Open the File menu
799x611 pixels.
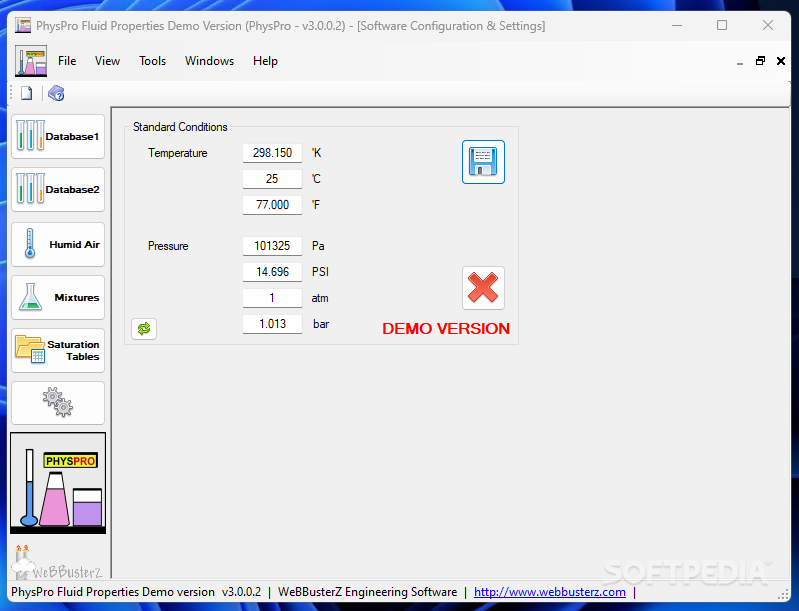click(67, 61)
